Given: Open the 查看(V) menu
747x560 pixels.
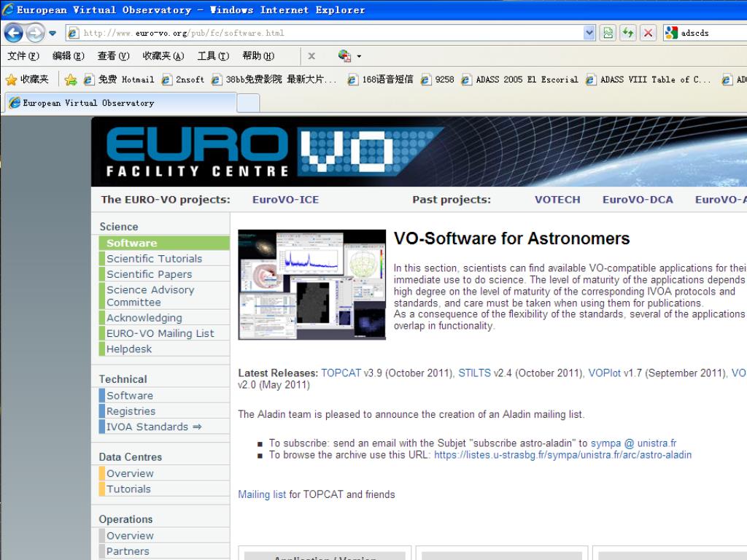Looking at the screenshot, I should click(113, 56).
